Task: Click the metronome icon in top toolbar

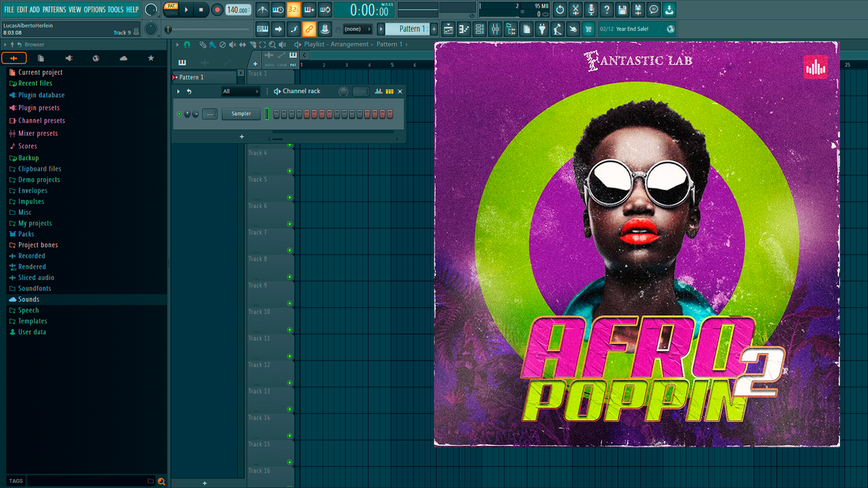Action: coord(262,10)
